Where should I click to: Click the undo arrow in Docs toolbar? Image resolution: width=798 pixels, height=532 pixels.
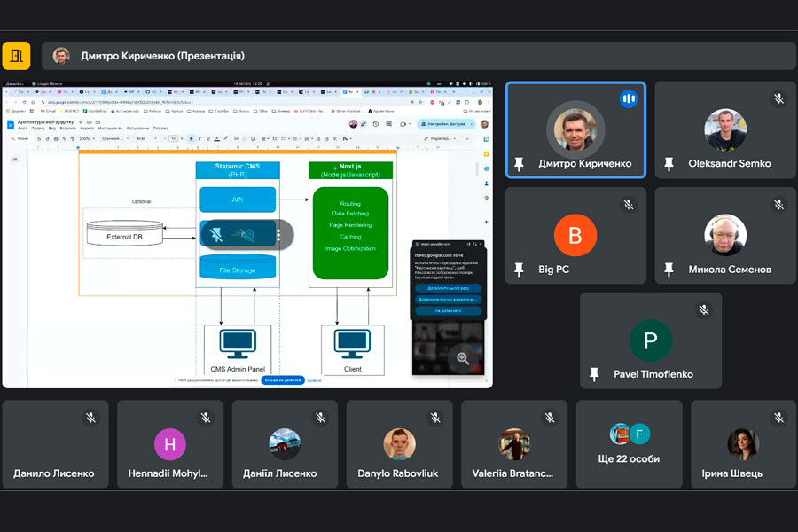pyautogui.click(x=39, y=138)
